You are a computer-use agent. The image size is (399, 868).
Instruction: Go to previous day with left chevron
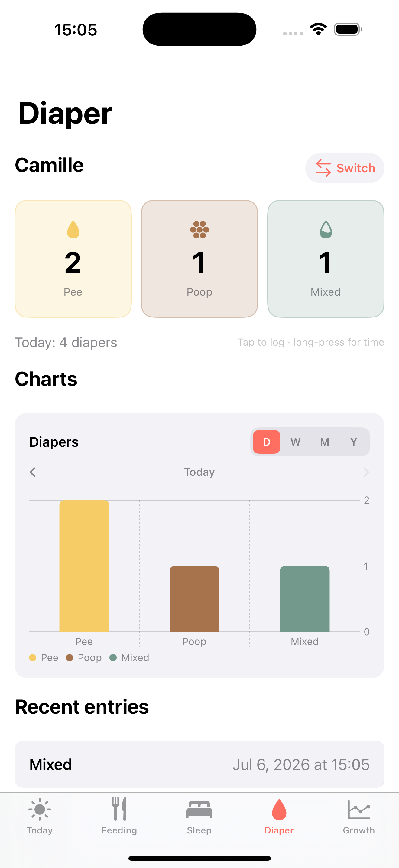click(33, 472)
